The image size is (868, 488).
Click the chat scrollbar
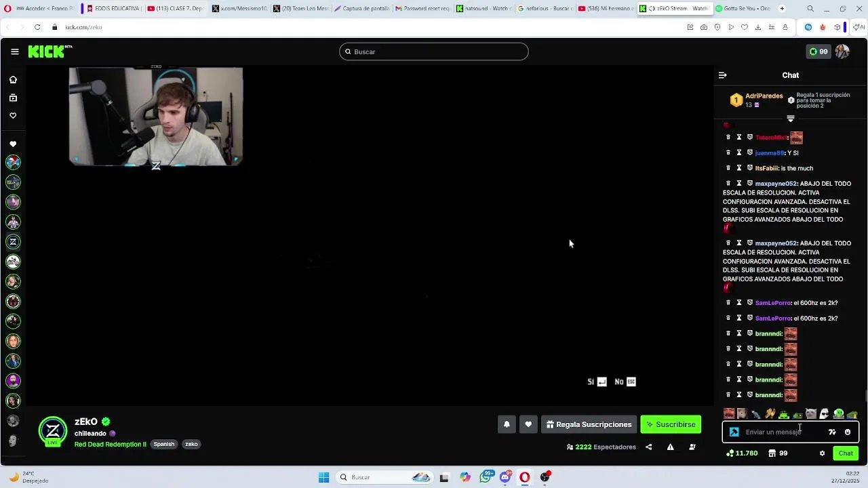[x=865, y=396]
